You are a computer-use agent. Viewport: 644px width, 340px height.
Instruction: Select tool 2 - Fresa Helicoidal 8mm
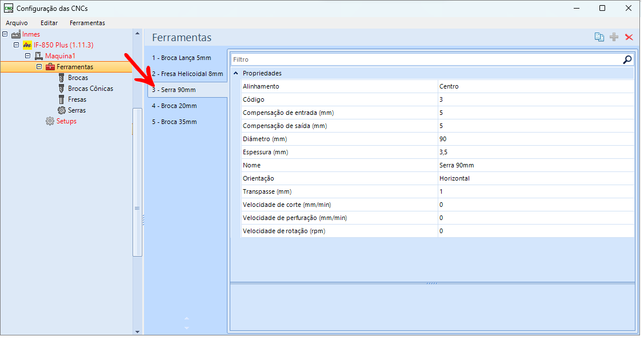click(187, 74)
